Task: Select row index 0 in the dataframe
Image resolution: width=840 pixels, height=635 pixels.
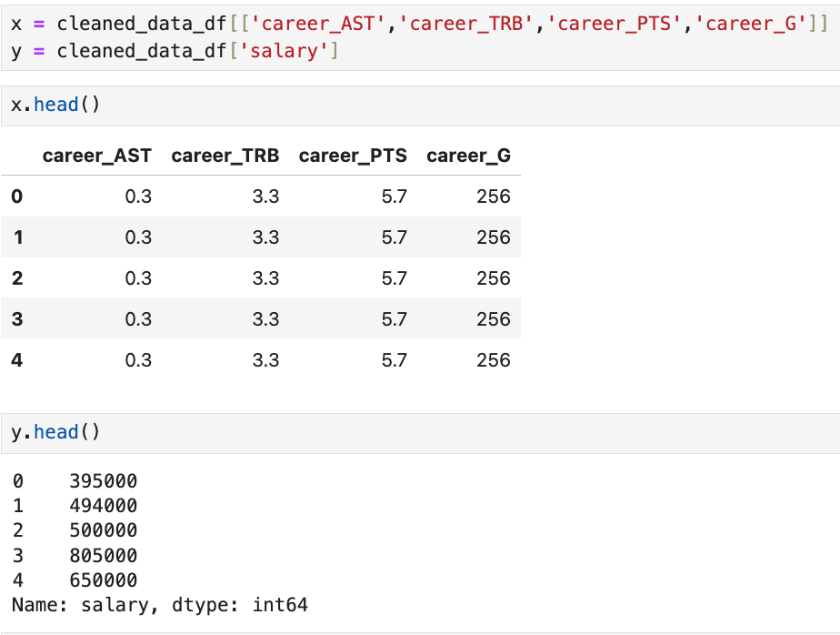Action: pyautogui.click(x=16, y=197)
